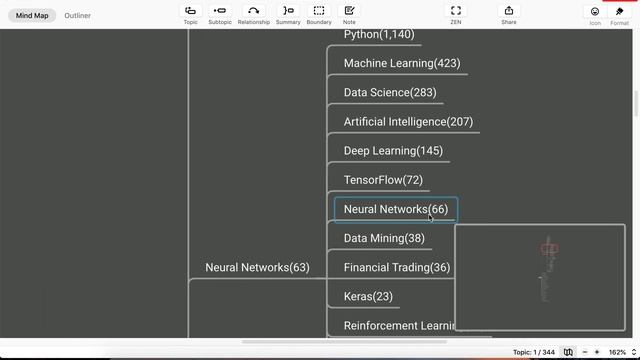Click the highlighted Neural Networks(66) topic
This screenshot has height=360, width=640.
(396, 209)
